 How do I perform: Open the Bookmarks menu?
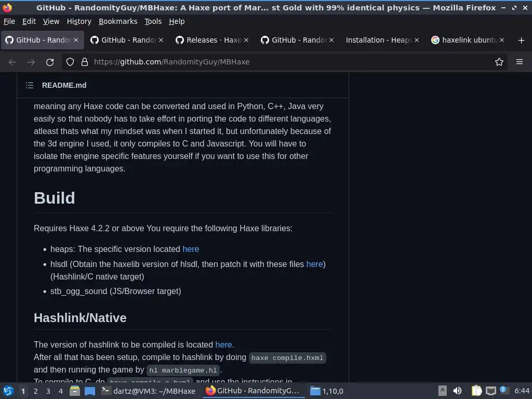point(118,21)
